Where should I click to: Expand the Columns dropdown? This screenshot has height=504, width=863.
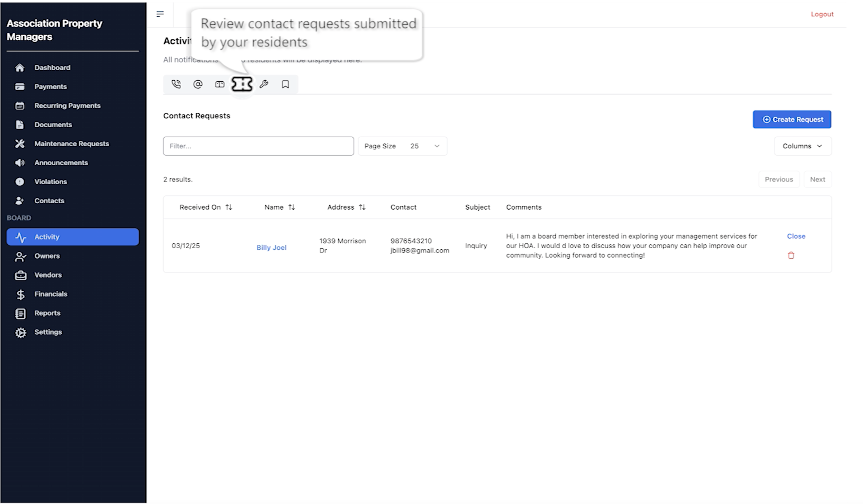[802, 146]
